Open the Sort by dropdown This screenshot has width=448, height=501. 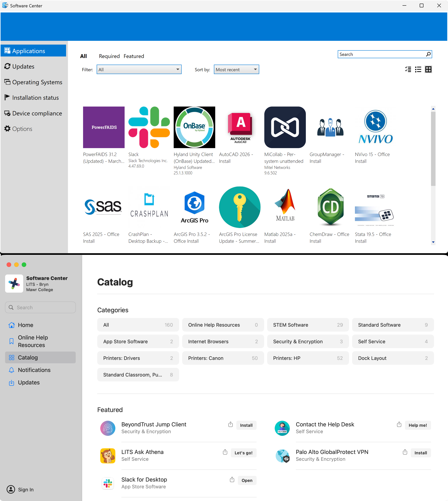coord(236,69)
